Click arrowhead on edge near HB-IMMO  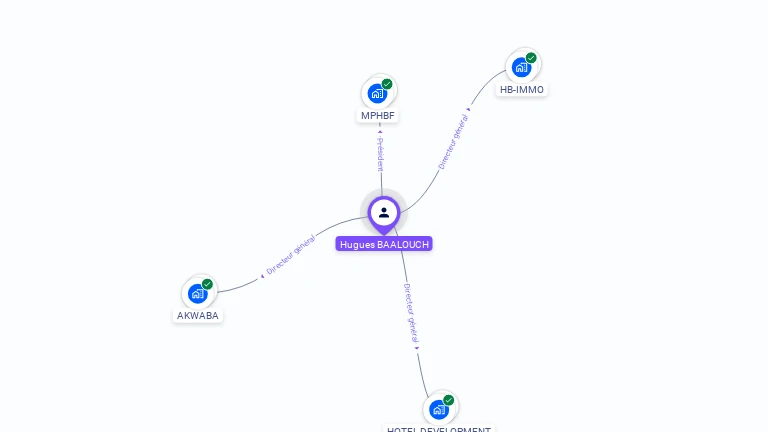pyautogui.click(x=469, y=110)
